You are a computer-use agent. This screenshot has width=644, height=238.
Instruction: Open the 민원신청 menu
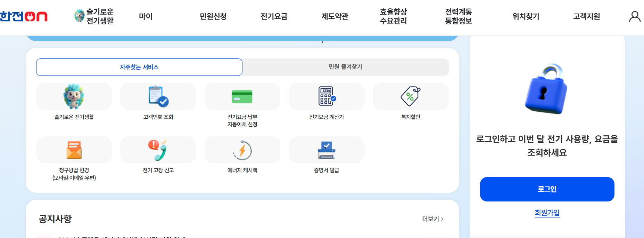pyautogui.click(x=213, y=16)
